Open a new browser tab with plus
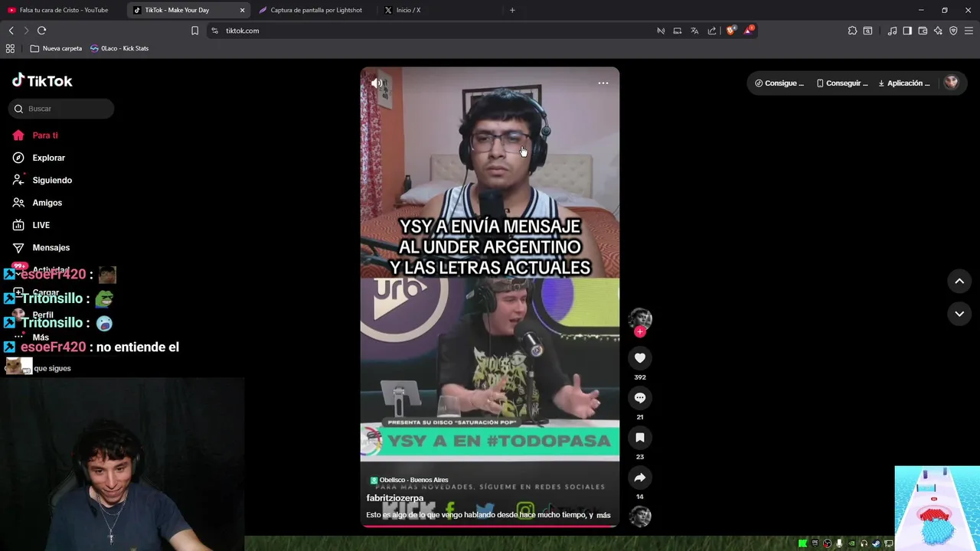The width and height of the screenshot is (980, 551). pos(512,10)
